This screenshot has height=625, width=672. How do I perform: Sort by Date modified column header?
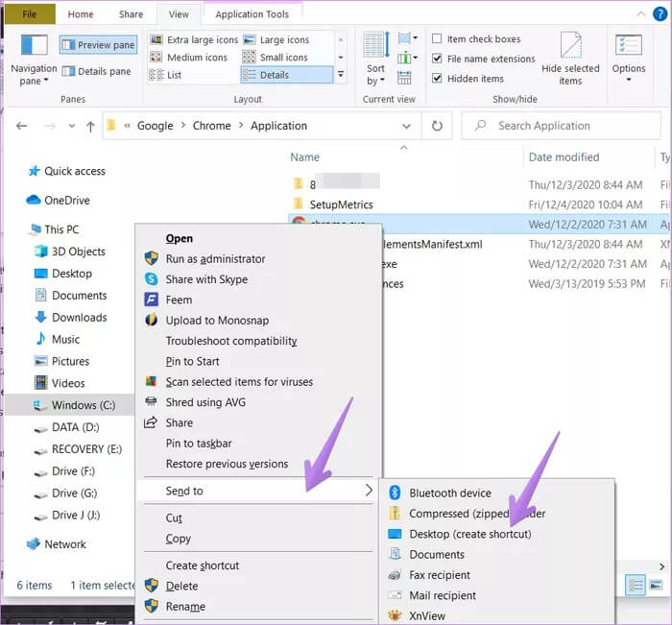[x=564, y=157]
